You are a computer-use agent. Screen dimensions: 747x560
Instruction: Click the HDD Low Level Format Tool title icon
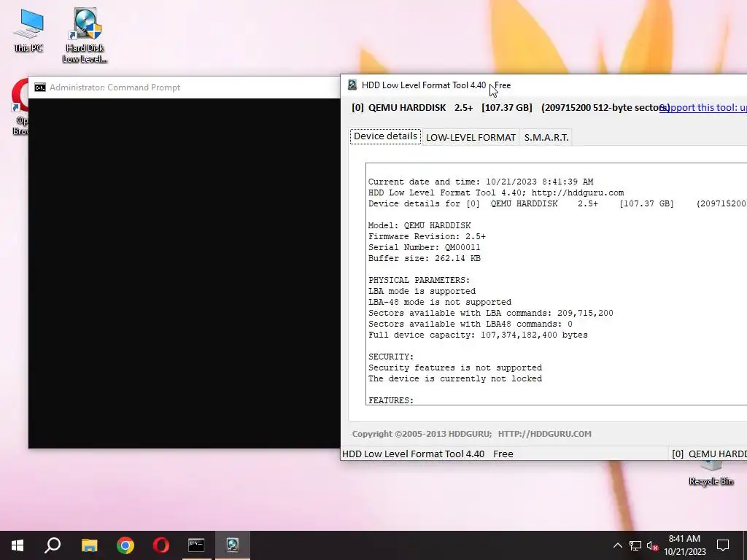(x=352, y=85)
